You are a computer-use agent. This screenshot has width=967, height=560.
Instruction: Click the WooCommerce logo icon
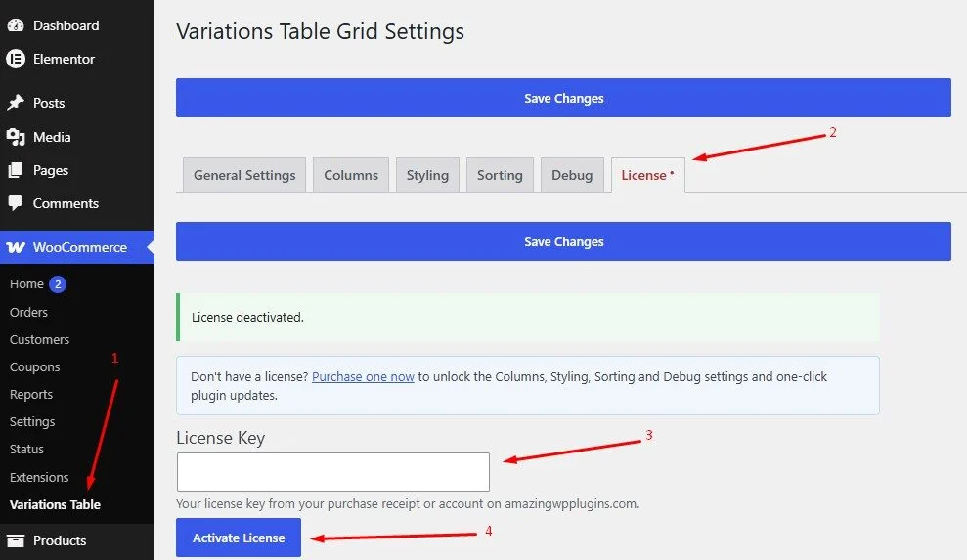coord(16,247)
